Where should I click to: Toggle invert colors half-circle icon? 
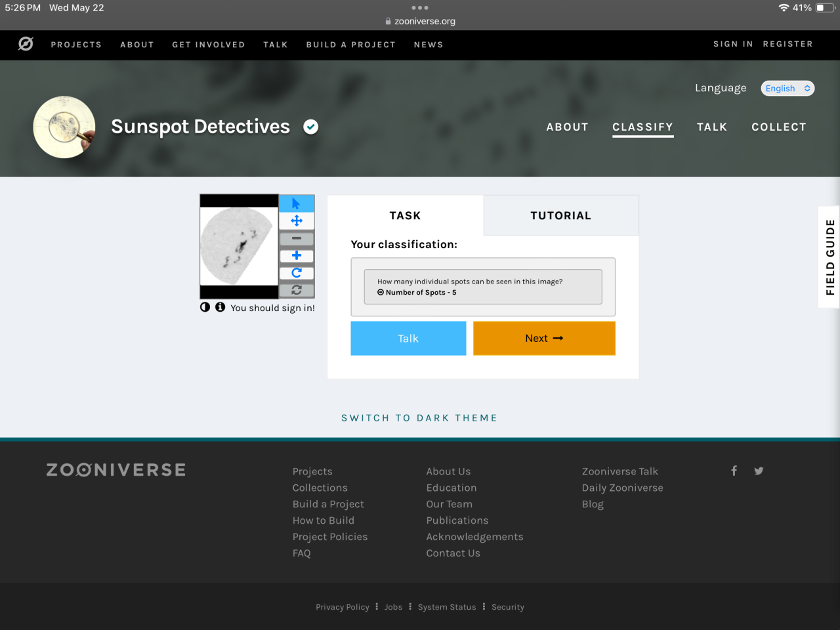[205, 307]
